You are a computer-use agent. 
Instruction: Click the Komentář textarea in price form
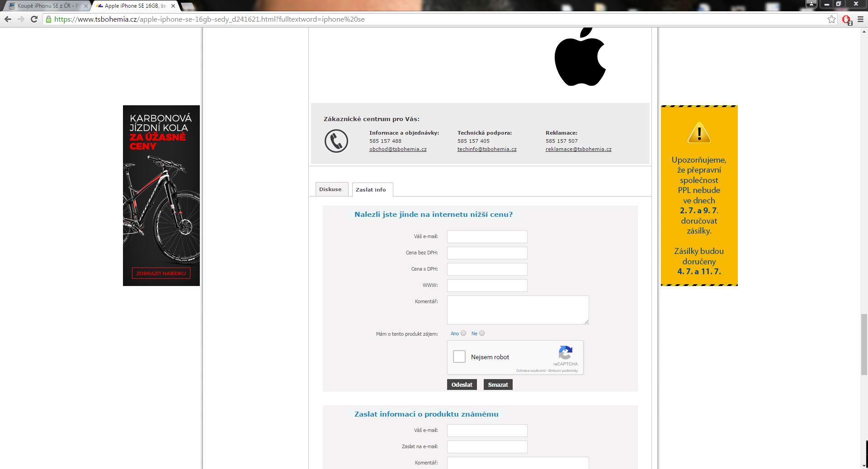pos(518,310)
